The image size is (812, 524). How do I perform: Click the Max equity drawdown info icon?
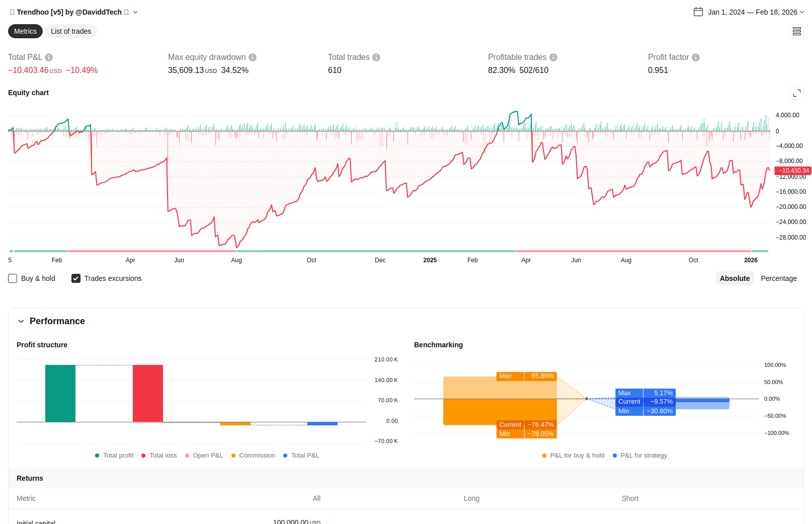(x=253, y=57)
